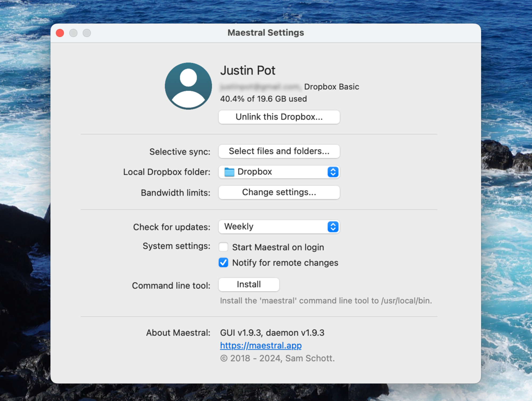
Task: Install the command line tool
Action: (249, 284)
